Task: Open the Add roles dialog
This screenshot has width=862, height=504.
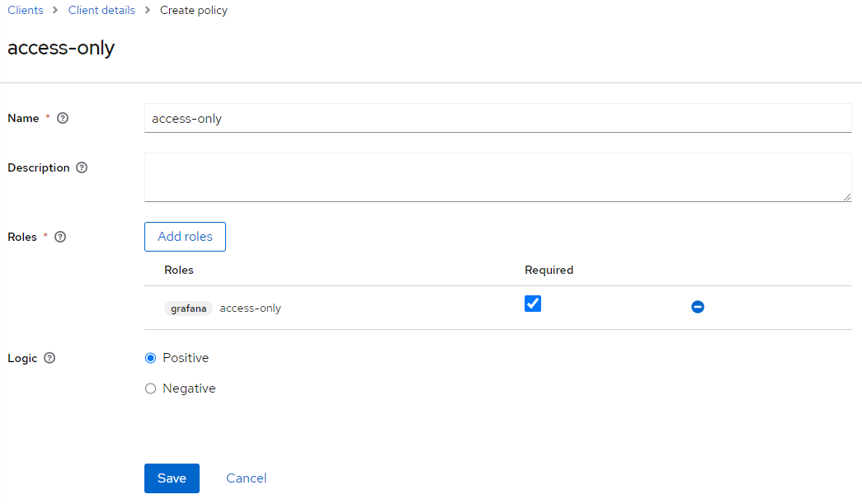Action: [x=186, y=237]
